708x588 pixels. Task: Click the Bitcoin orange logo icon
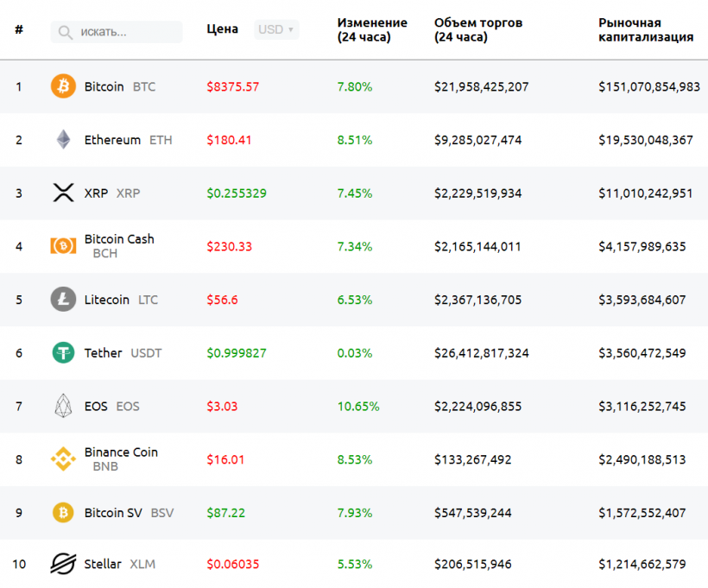(63, 86)
